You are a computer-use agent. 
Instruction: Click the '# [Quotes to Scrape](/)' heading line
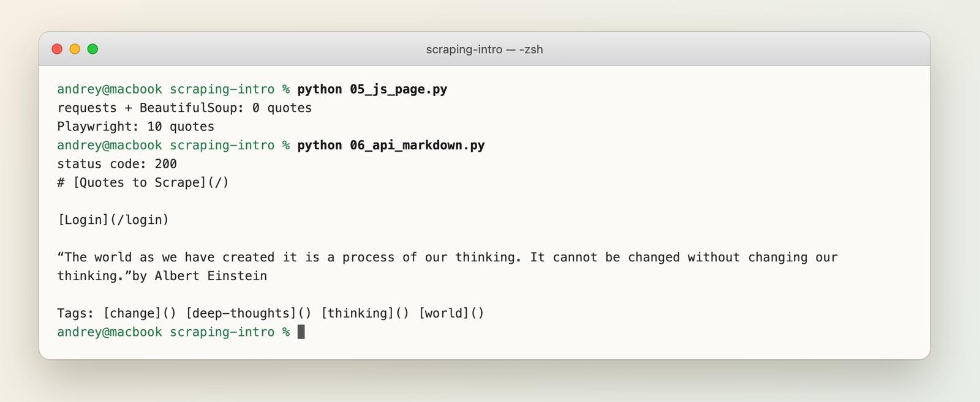[x=143, y=183]
